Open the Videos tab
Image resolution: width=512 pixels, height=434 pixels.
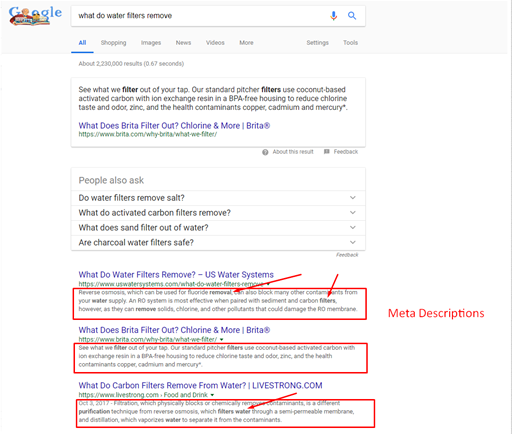(215, 43)
